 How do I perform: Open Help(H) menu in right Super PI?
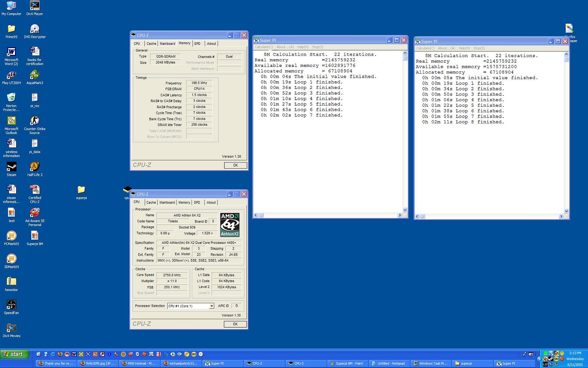[464, 48]
